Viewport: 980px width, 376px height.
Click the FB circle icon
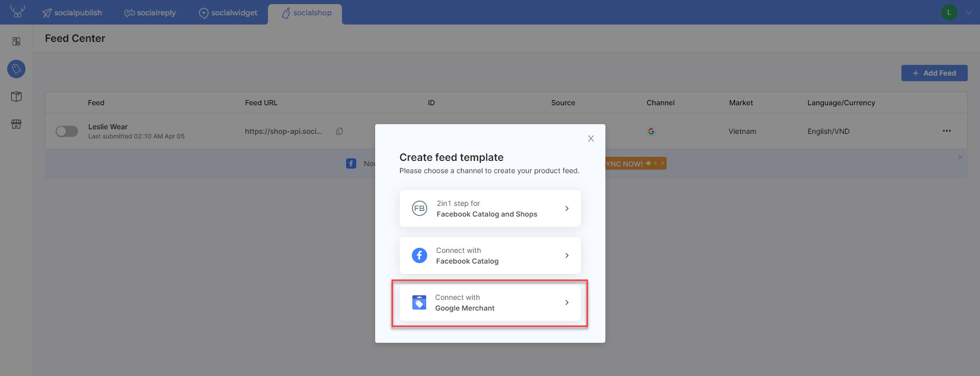420,208
